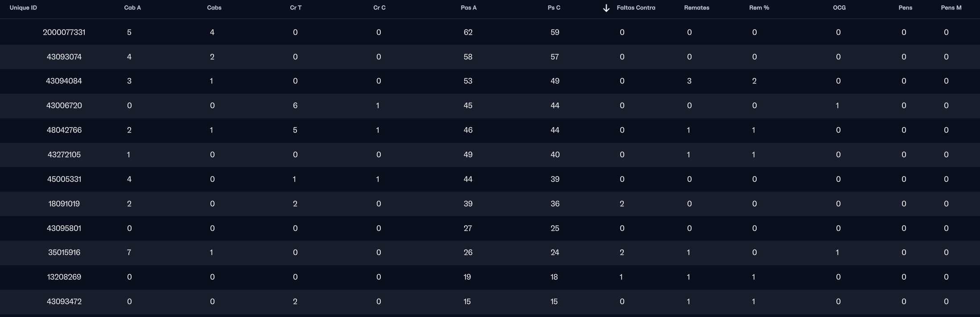Sort by Cr C column header
This screenshot has height=317, width=980.
click(379, 8)
